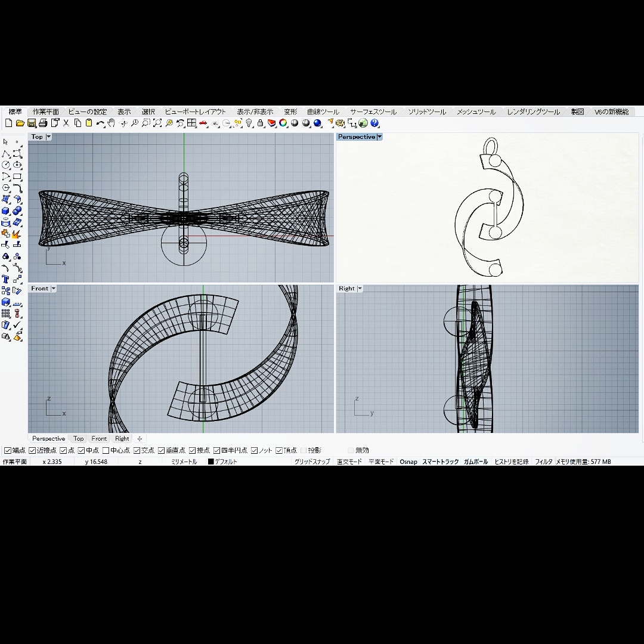Click the black デフォルト layer color swatch

[210, 462]
